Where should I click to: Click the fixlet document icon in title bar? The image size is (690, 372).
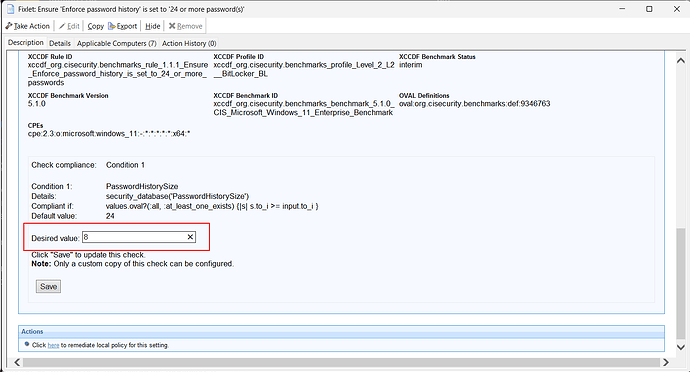pyautogui.click(x=10, y=9)
